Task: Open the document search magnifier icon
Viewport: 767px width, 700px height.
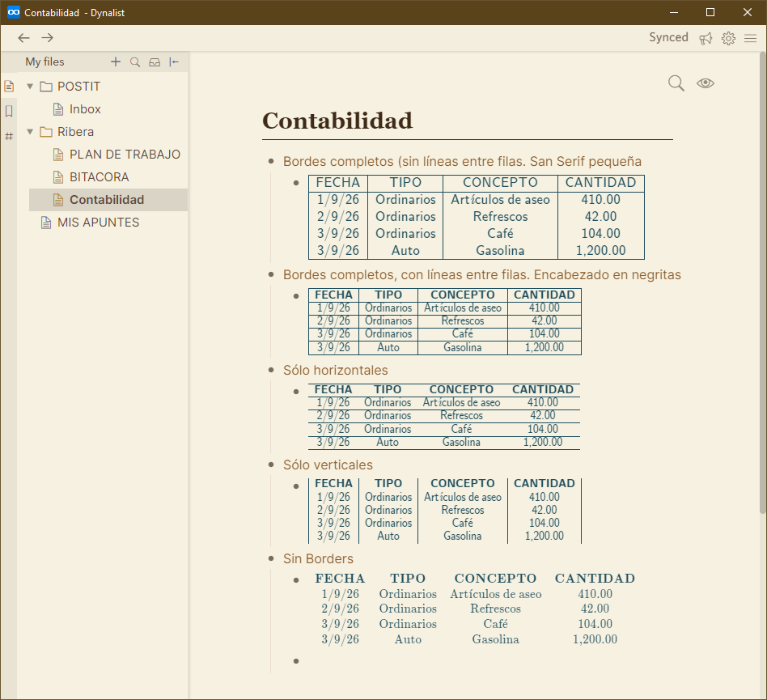Action: point(676,83)
